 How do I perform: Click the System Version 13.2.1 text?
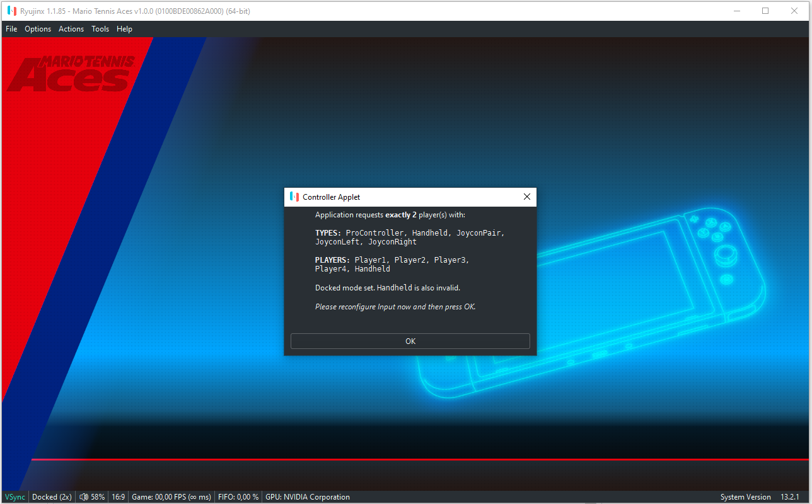point(760,497)
